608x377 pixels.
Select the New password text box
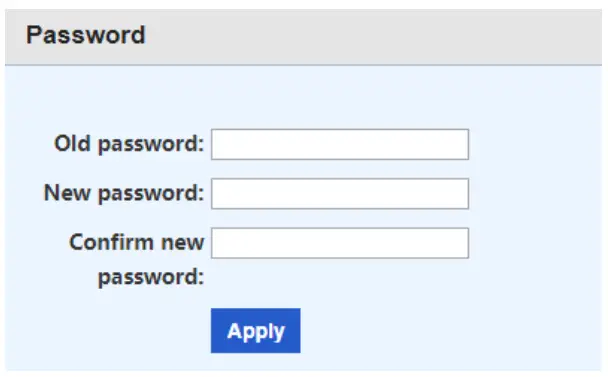[340, 194]
